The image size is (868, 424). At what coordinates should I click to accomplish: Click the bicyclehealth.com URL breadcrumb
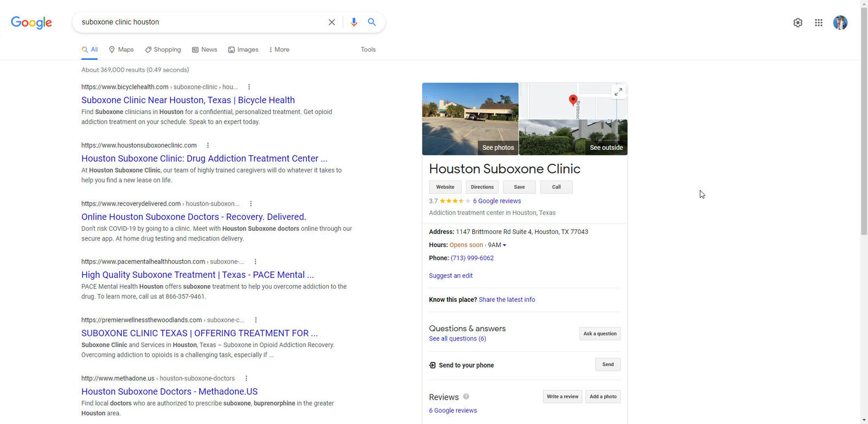coord(159,87)
